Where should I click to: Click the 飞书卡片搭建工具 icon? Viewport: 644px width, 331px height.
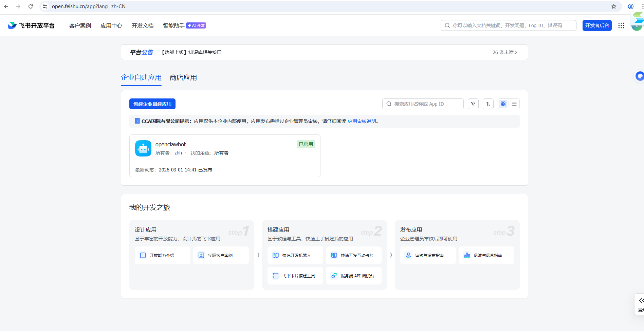pos(276,276)
